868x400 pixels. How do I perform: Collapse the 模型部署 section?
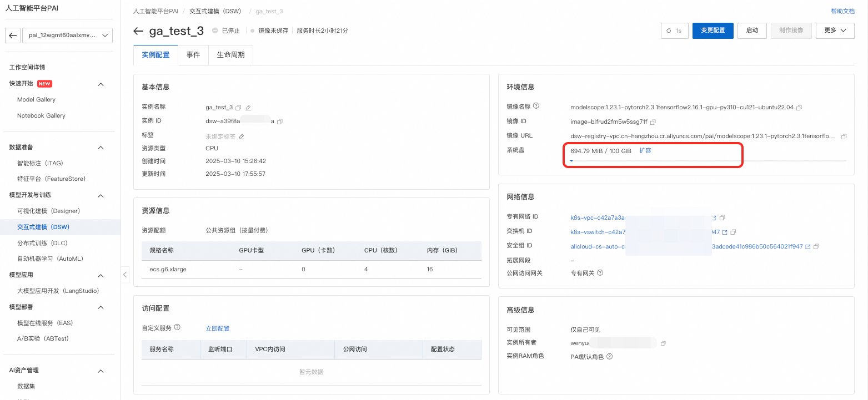point(101,307)
